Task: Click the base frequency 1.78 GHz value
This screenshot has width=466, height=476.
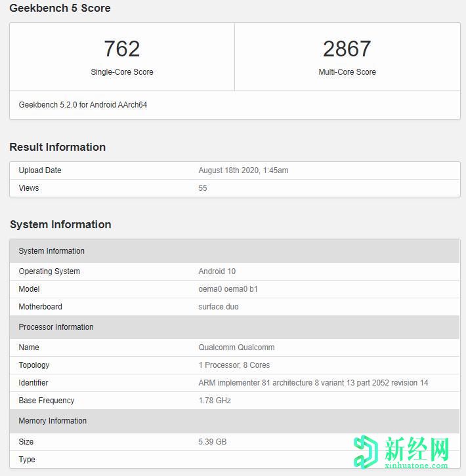Action: 215,401
